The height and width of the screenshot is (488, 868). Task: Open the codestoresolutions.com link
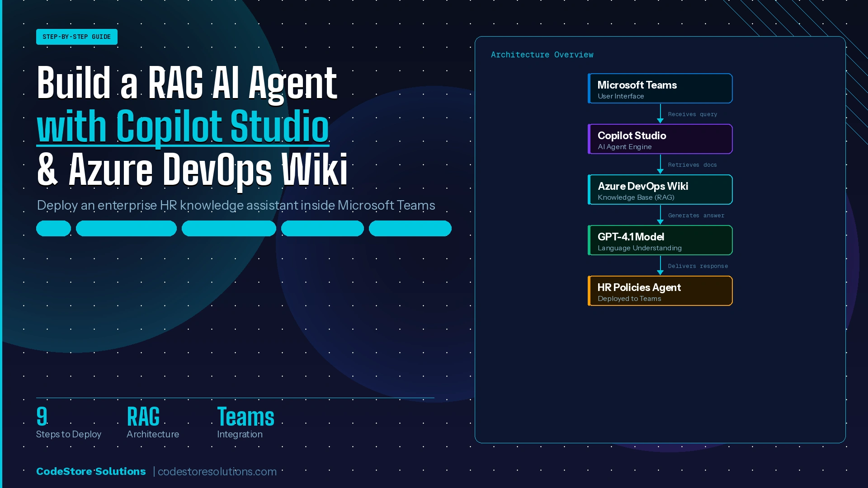click(x=217, y=471)
